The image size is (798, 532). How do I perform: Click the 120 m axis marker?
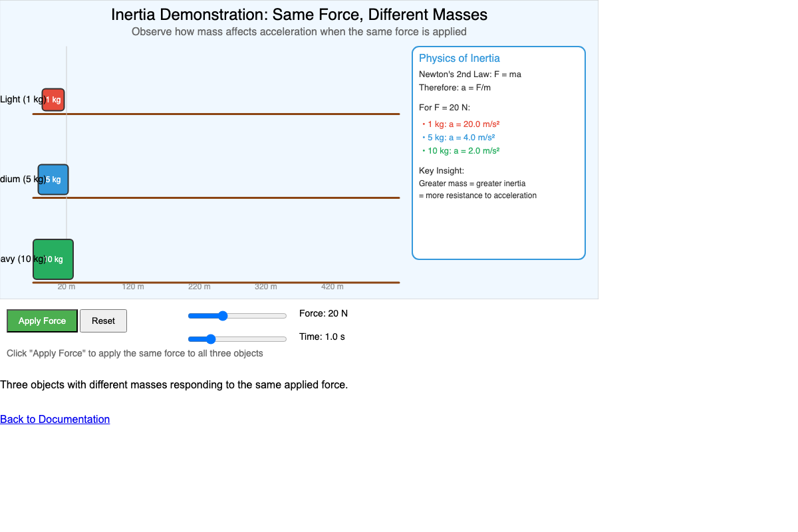click(133, 287)
